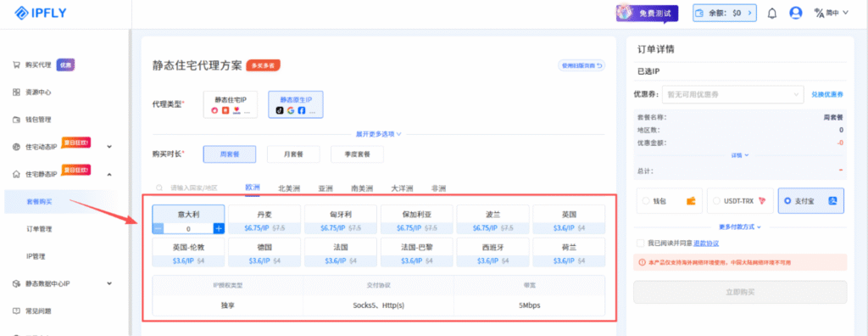Select the 法国-巴黎 country card
This screenshot has height=336, width=868.
click(x=417, y=252)
